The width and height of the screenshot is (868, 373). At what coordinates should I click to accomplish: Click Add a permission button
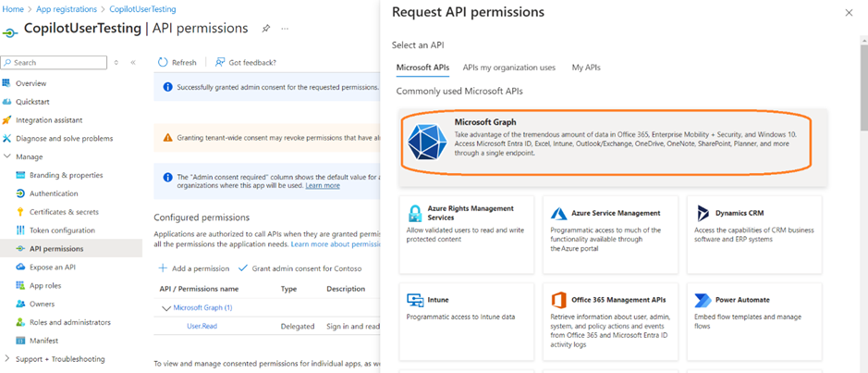pyautogui.click(x=194, y=268)
